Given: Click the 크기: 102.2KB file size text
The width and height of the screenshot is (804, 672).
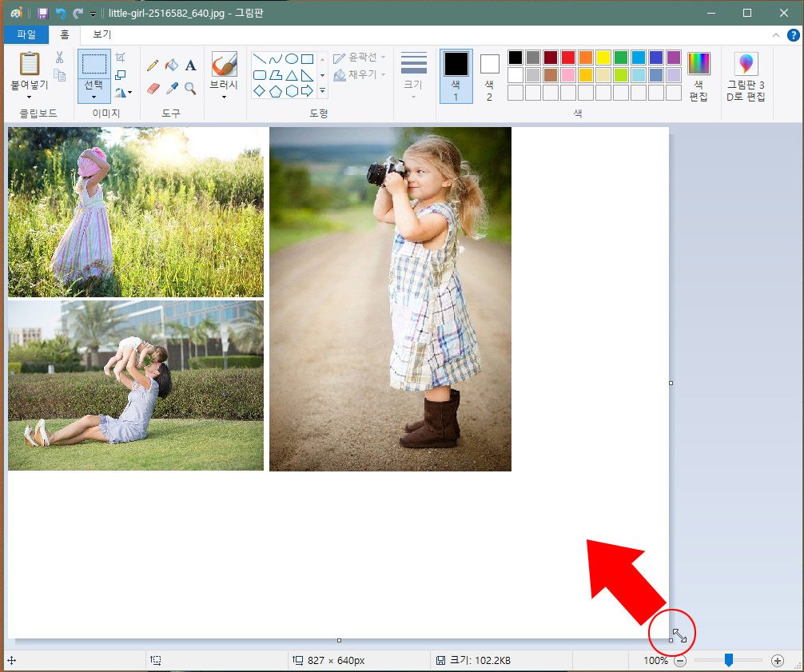Looking at the screenshot, I should [480, 660].
